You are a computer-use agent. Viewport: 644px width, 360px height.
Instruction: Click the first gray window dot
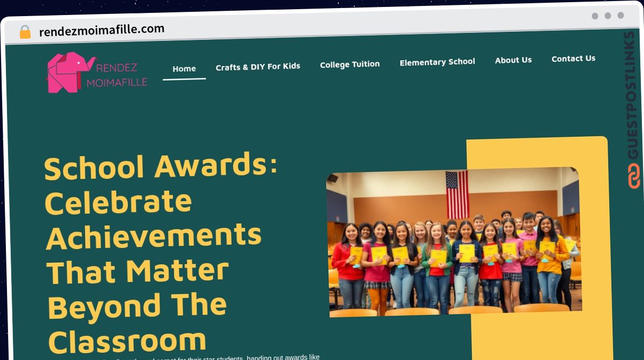(x=595, y=16)
